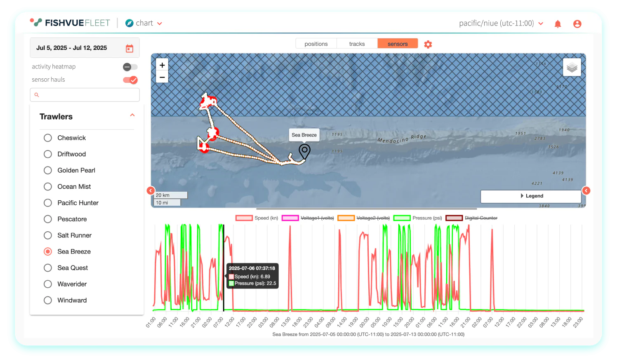
Task: Click the left panel collapse arrow
Action: [x=151, y=190]
